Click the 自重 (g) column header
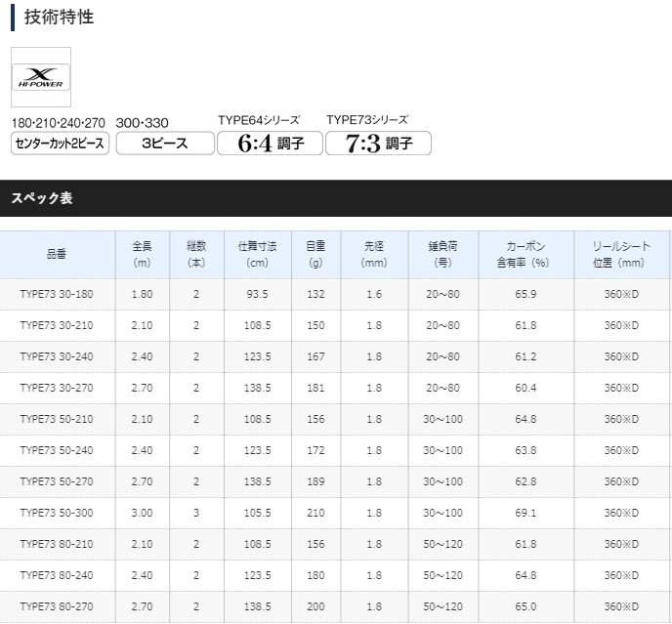The image size is (672, 624). (315, 255)
